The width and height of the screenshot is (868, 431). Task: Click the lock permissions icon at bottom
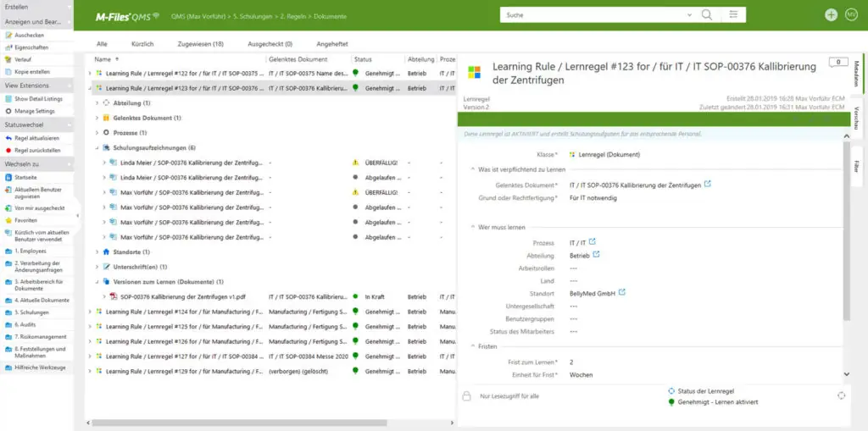pyautogui.click(x=467, y=396)
